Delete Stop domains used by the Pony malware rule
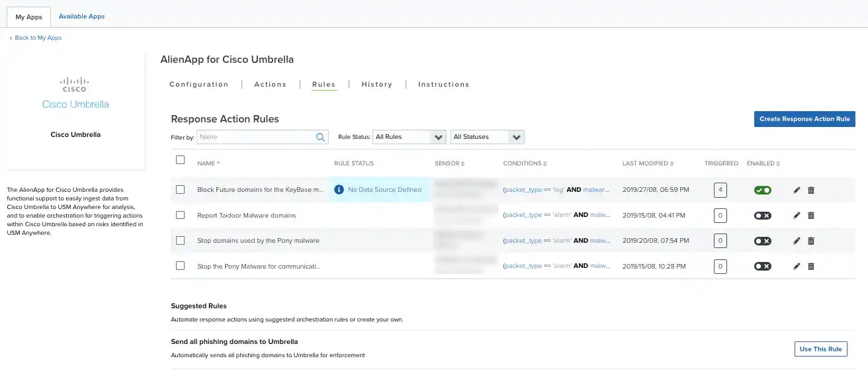Screen dimensions: 868x385 pos(811,241)
